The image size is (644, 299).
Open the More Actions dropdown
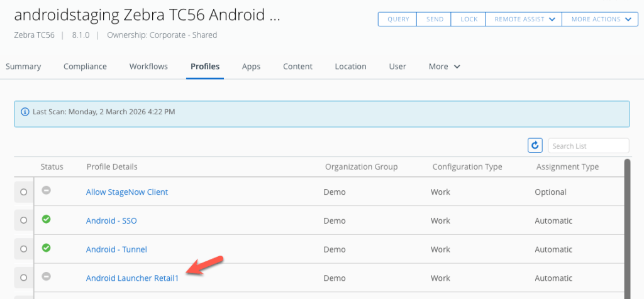click(600, 19)
